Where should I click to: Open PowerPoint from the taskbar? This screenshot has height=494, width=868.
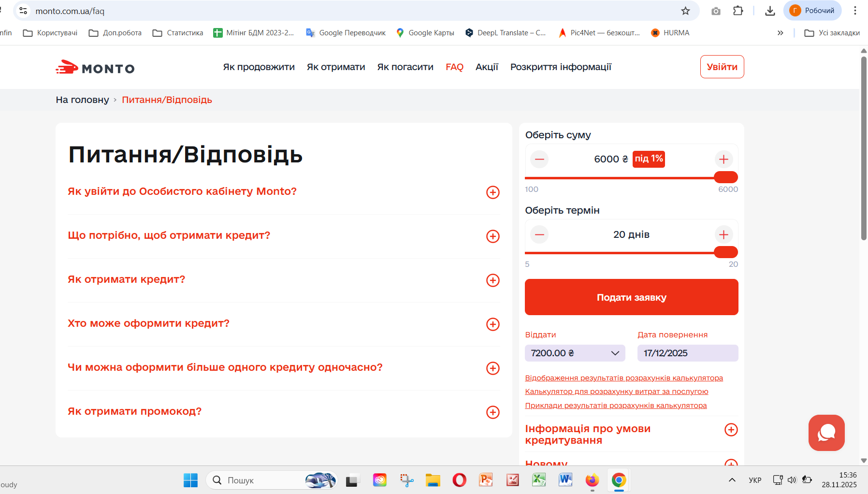486,480
